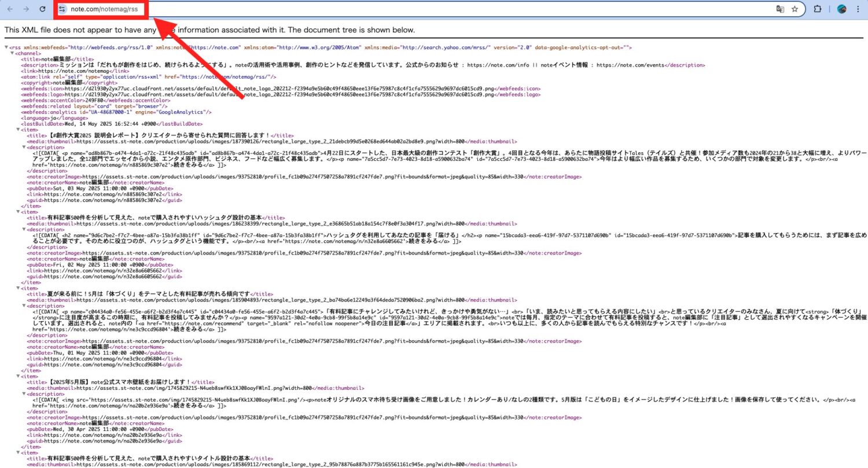Collapse the first item node
This screenshot has width=868, height=468.
point(18,130)
